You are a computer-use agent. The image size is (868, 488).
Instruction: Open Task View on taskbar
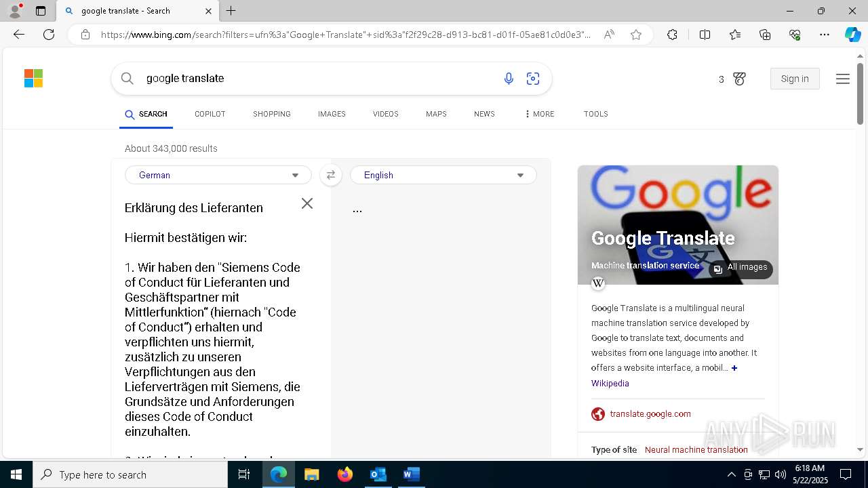pos(244,474)
